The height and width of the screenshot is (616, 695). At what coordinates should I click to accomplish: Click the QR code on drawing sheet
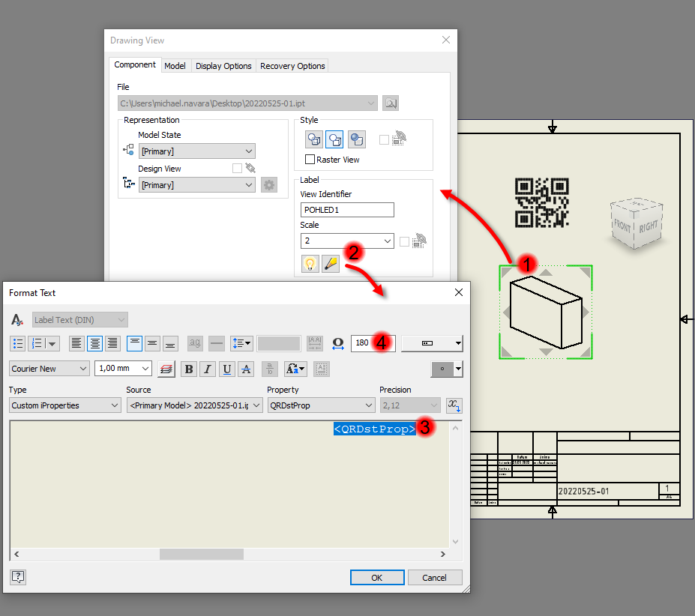tap(541, 202)
